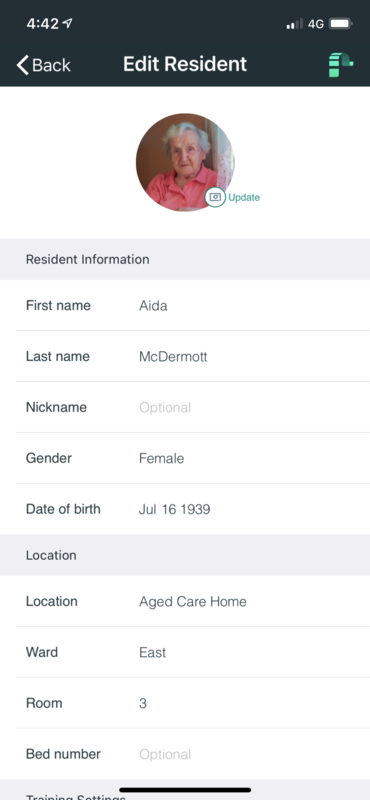This screenshot has width=370, height=800.
Task: Open the resident's profile photo
Action: click(x=185, y=162)
